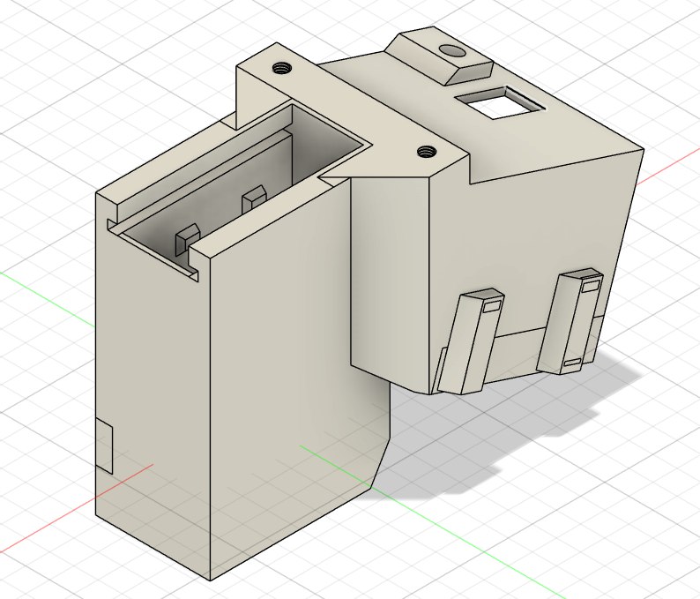Click the small slot atop the left clip
This screenshot has height=599, width=700.
492,305
